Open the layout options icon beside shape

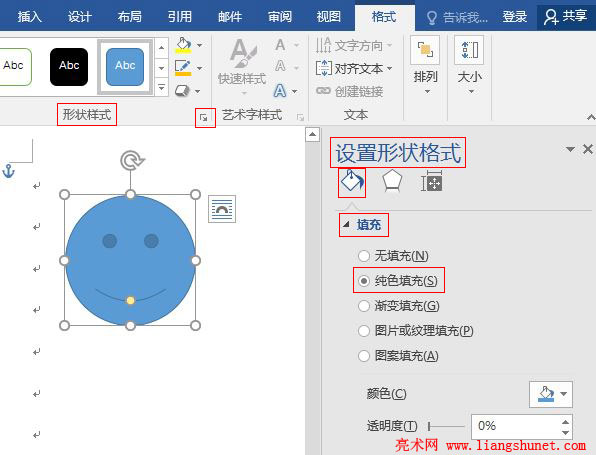coord(222,209)
